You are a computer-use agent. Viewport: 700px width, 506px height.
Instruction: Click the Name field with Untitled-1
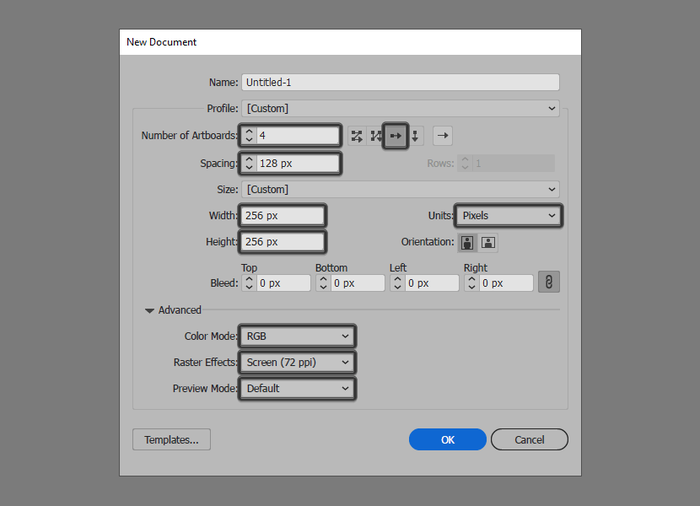pyautogui.click(x=399, y=82)
